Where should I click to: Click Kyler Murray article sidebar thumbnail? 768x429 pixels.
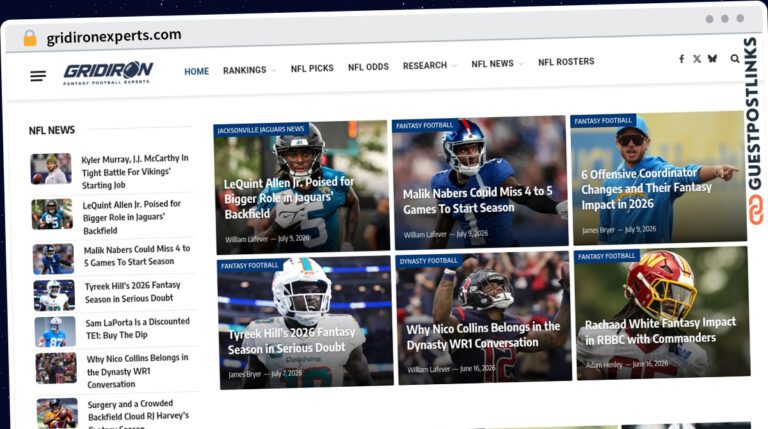coord(51,169)
